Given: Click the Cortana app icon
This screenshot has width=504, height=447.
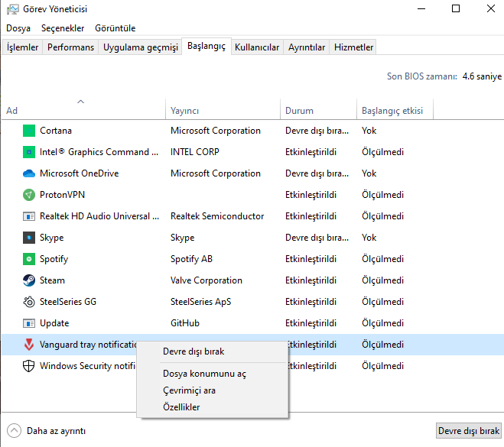Looking at the screenshot, I should click(29, 131).
